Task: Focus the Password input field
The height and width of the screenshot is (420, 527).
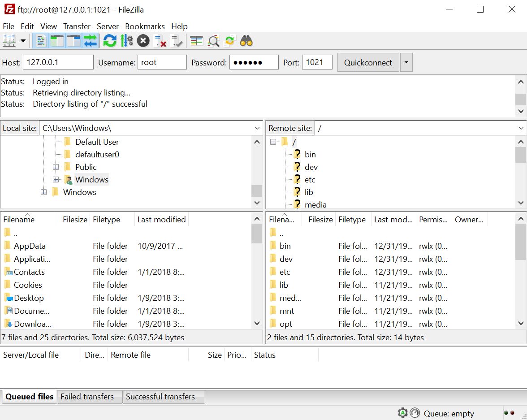Action: pos(254,62)
